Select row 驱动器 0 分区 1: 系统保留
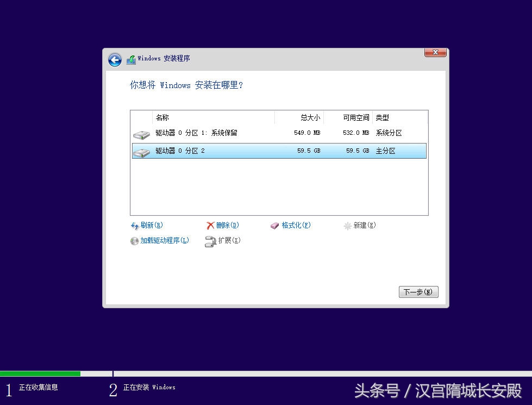Image resolution: width=532 pixels, height=405 pixels. [279, 133]
